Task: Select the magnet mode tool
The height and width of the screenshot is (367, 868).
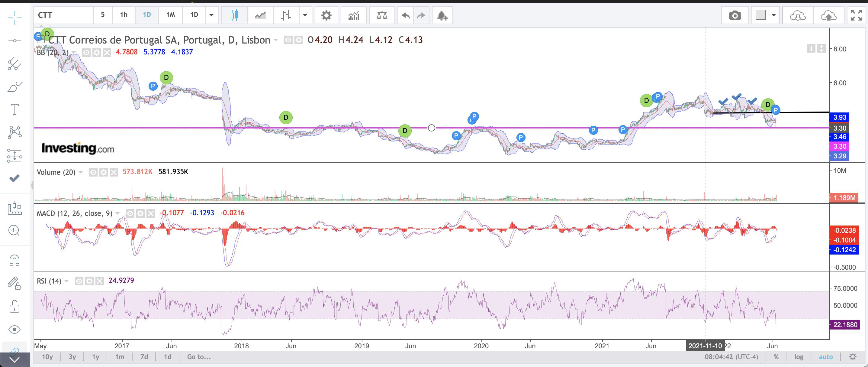Action: [x=14, y=260]
